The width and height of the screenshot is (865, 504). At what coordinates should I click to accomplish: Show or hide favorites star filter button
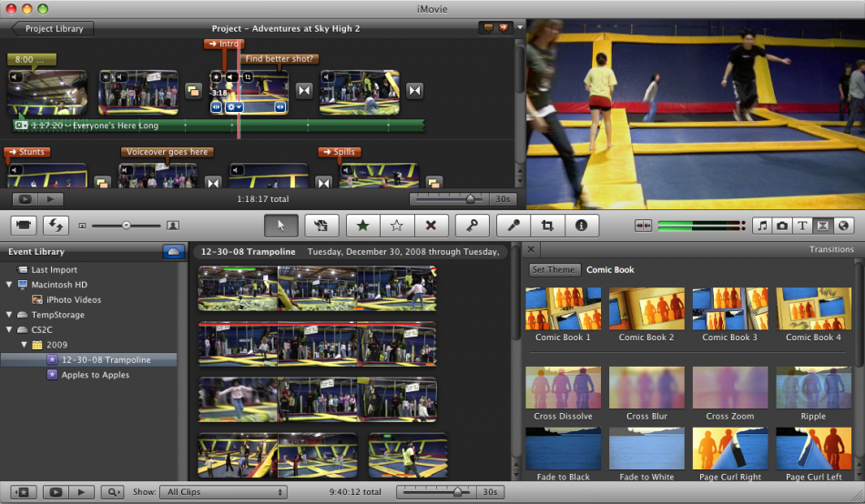(23, 492)
